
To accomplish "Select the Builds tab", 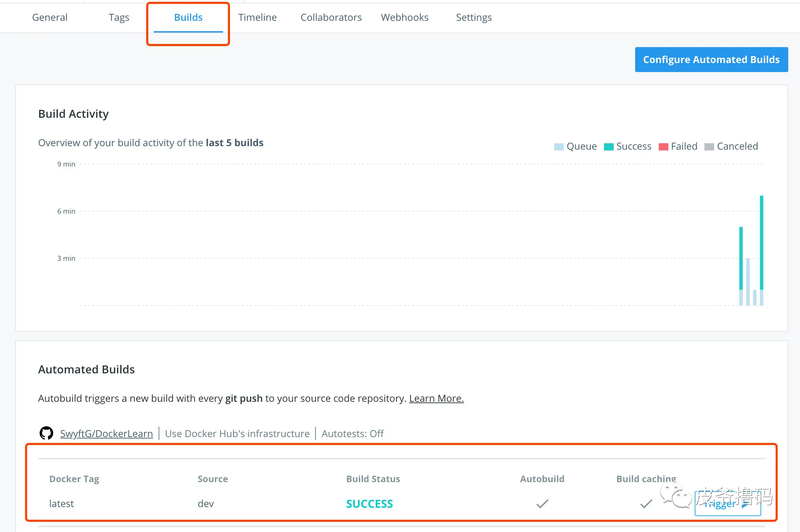I will (x=188, y=17).
